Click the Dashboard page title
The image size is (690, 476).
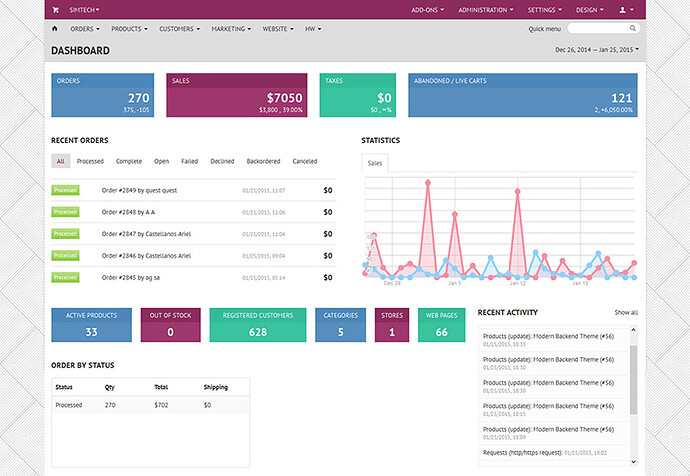[x=81, y=51]
